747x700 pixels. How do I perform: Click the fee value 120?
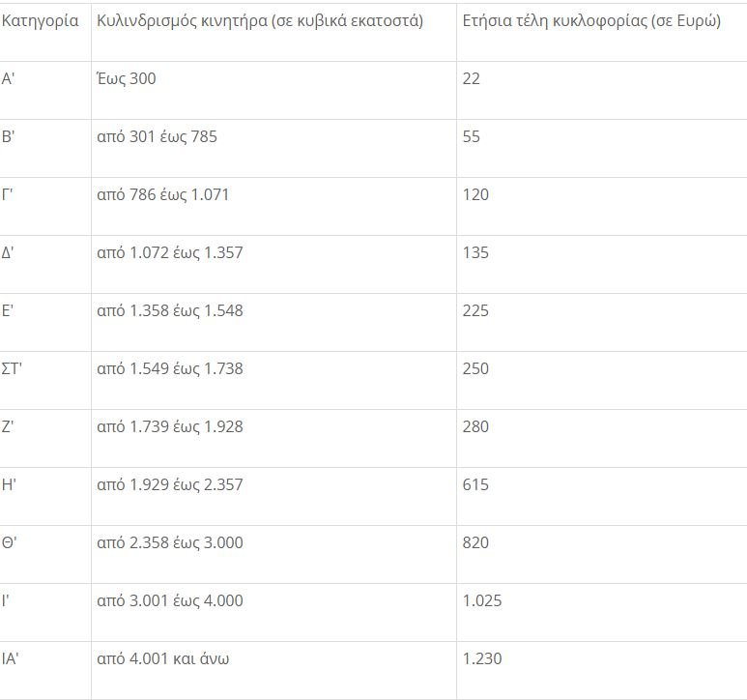476,194
